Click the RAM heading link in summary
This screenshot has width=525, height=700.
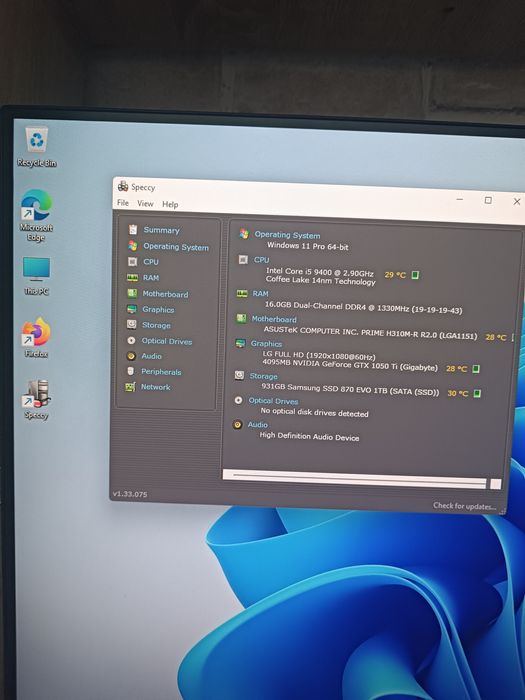click(x=260, y=294)
